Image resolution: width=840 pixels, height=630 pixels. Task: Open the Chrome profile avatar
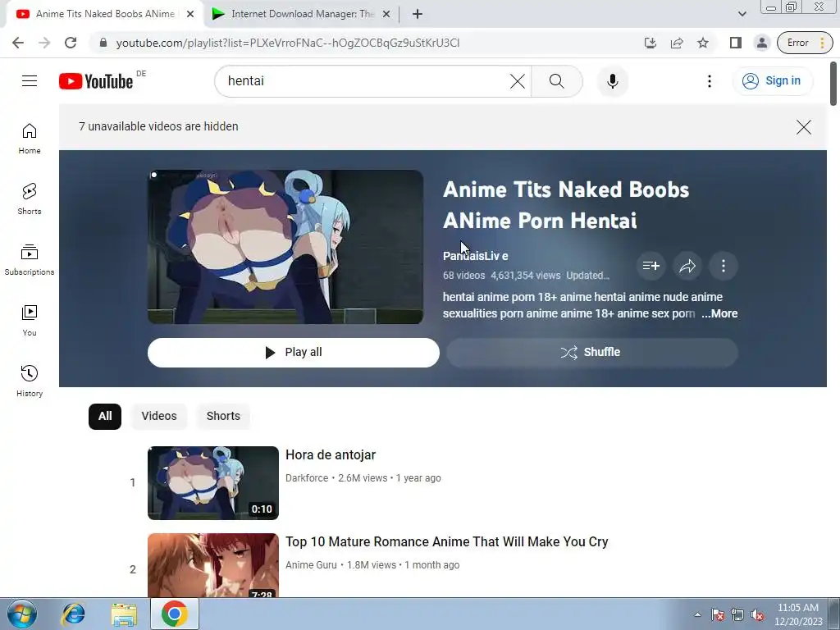762,43
